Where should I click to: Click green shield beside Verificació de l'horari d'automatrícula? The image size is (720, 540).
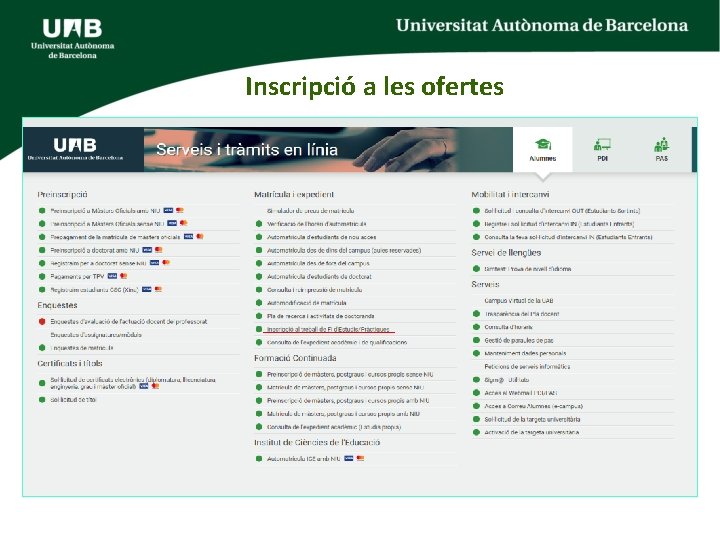click(259, 224)
